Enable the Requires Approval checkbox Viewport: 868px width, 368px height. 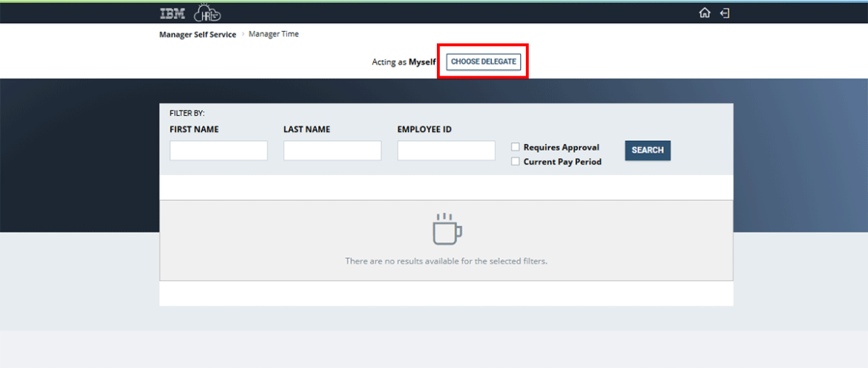[516, 147]
